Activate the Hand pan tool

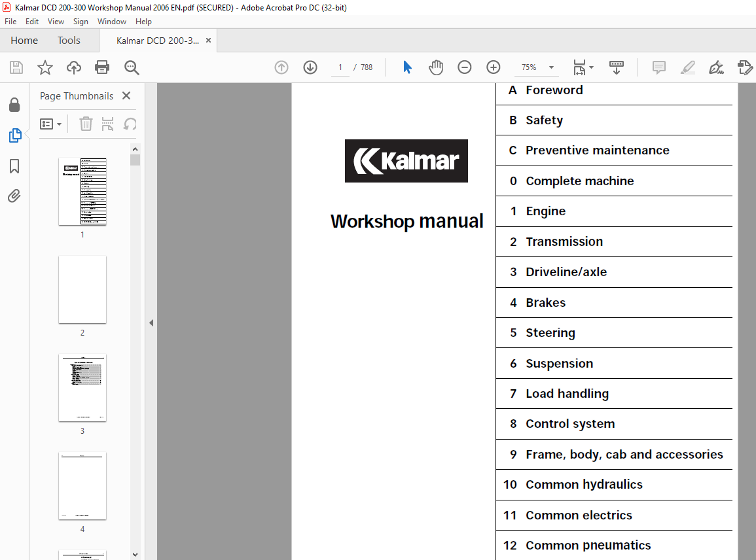436,67
